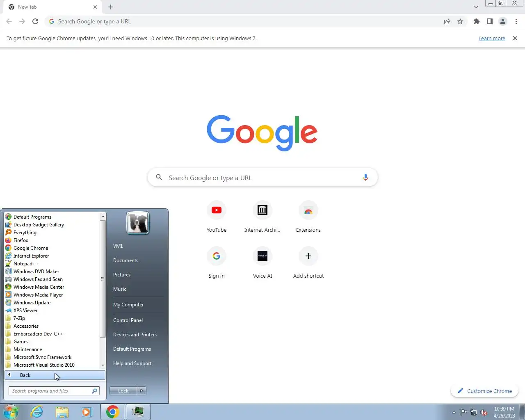This screenshot has width=525, height=420.
Task: Open Pictures in the Start menu
Action: (122, 275)
